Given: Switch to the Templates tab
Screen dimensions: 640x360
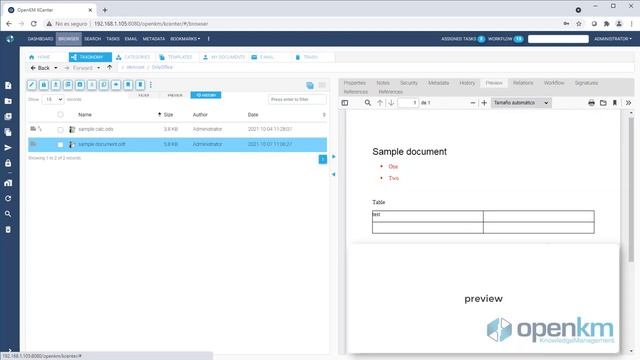Looking at the screenshot, I should 176,57.
